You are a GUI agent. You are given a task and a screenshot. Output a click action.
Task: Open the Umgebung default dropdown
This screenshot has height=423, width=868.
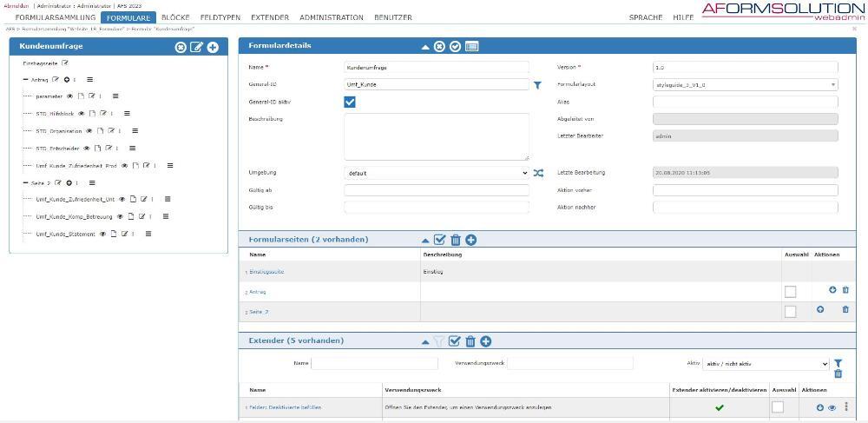[436, 173]
